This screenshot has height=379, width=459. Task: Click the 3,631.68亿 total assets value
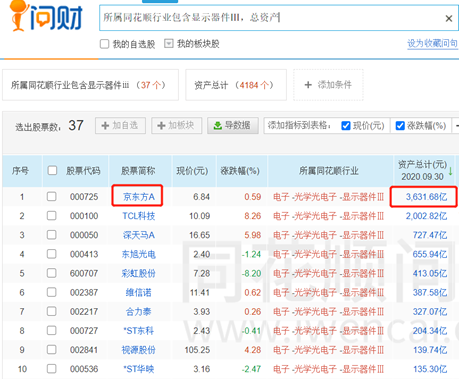pyautogui.click(x=426, y=197)
